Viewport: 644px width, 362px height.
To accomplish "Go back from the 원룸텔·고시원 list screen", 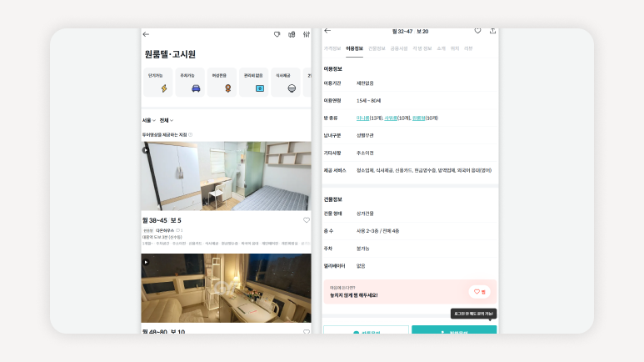I will click(146, 34).
